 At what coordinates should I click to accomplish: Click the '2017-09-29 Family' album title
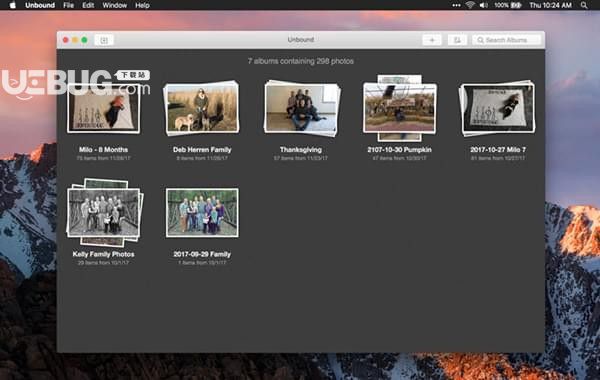tap(202, 254)
